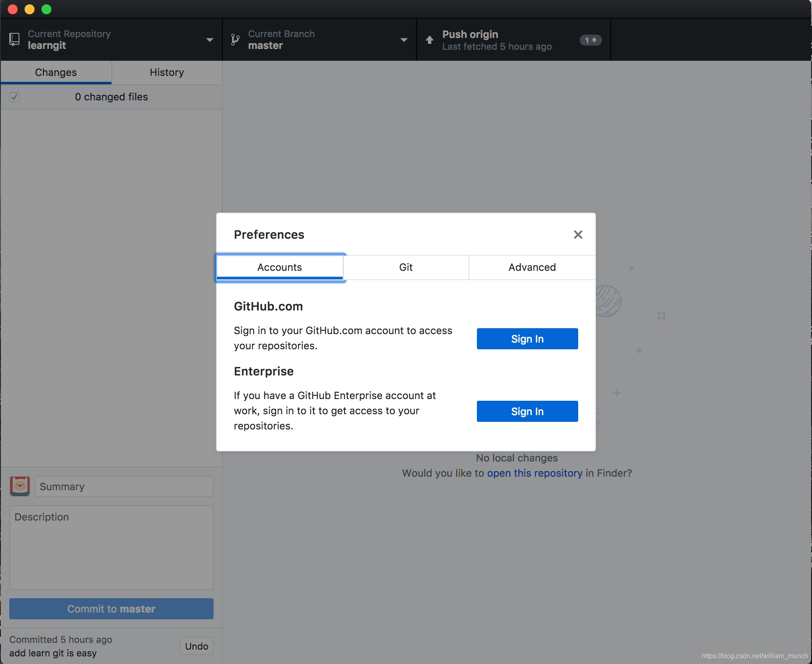The height and width of the screenshot is (664, 812).
Task: Click '0 changed files' label
Action: click(x=111, y=97)
